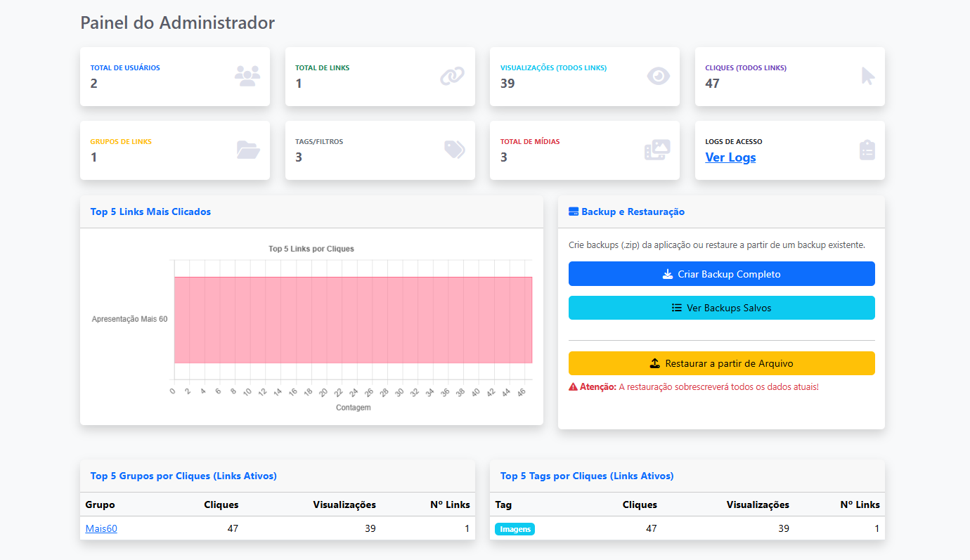Click the users icon on Total de Usuários card
Image resolution: width=970 pixels, height=560 pixels.
pyautogui.click(x=247, y=75)
